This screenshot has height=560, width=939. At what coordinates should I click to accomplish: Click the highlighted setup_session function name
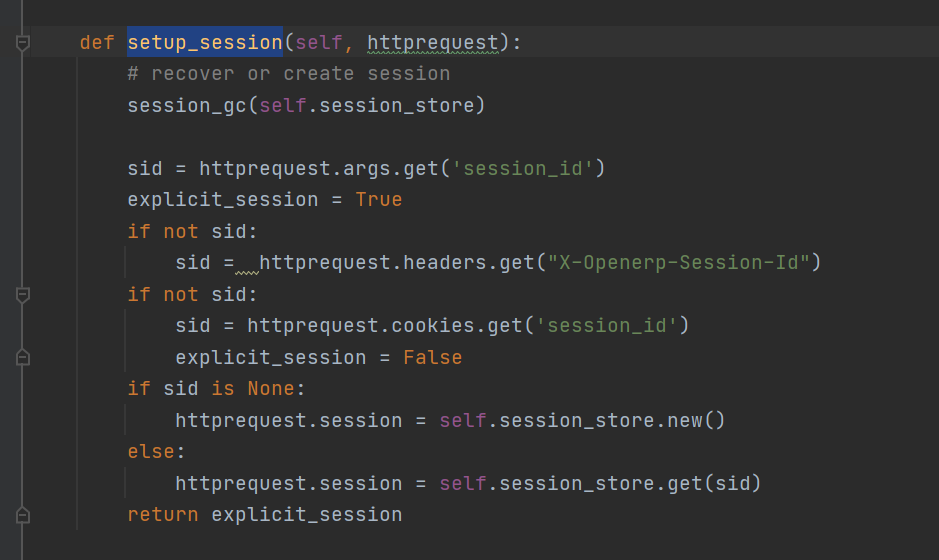coord(205,43)
